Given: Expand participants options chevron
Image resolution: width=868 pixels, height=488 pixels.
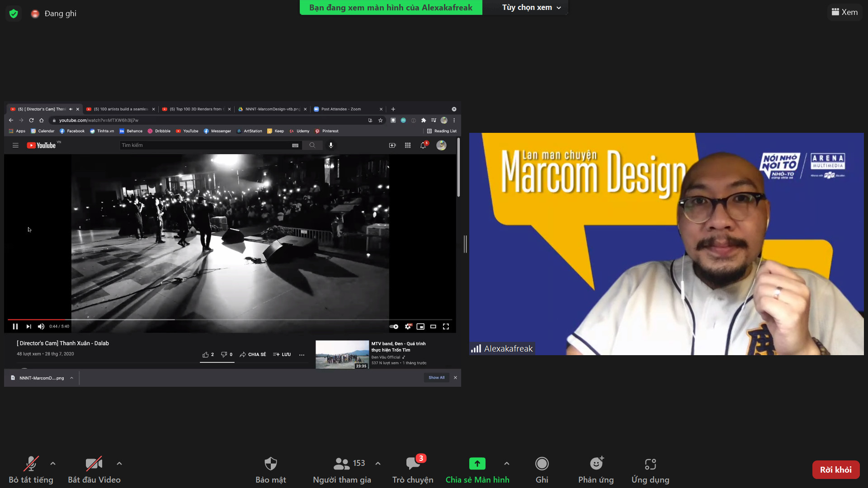Looking at the screenshot, I should [378, 464].
